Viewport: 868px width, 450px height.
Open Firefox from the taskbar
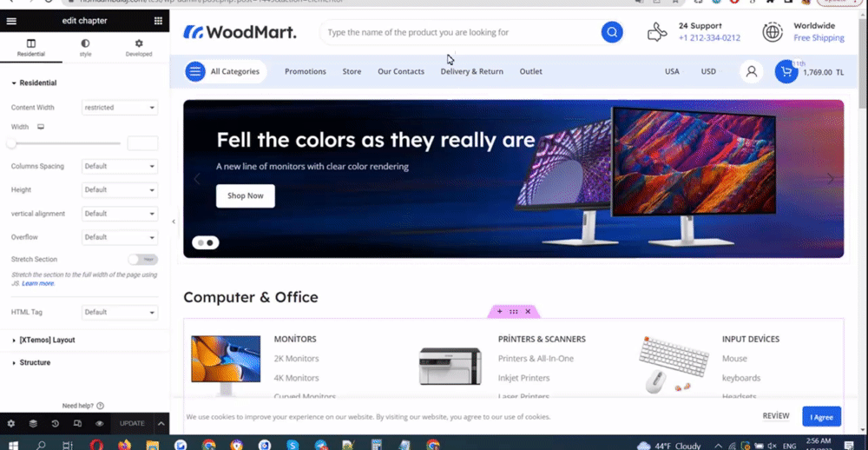tap(124, 445)
